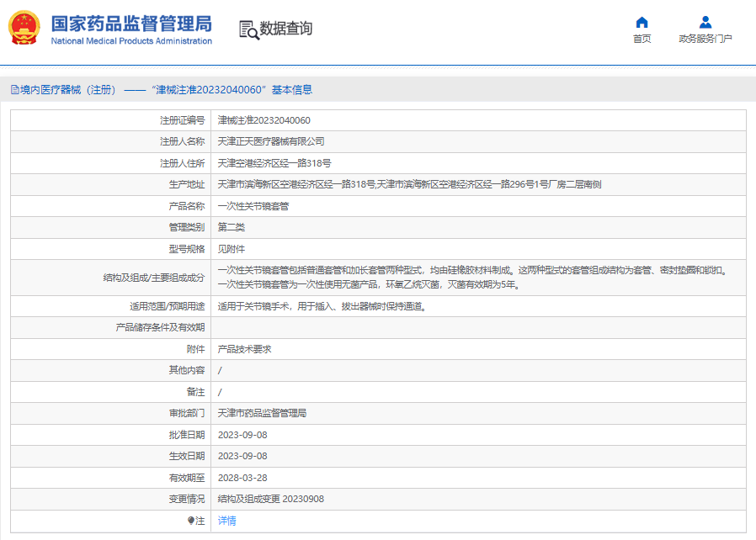Image resolution: width=756 pixels, height=540 pixels.
Task: Click the document icon beside 境内医疗器械
Action: pos(15,90)
